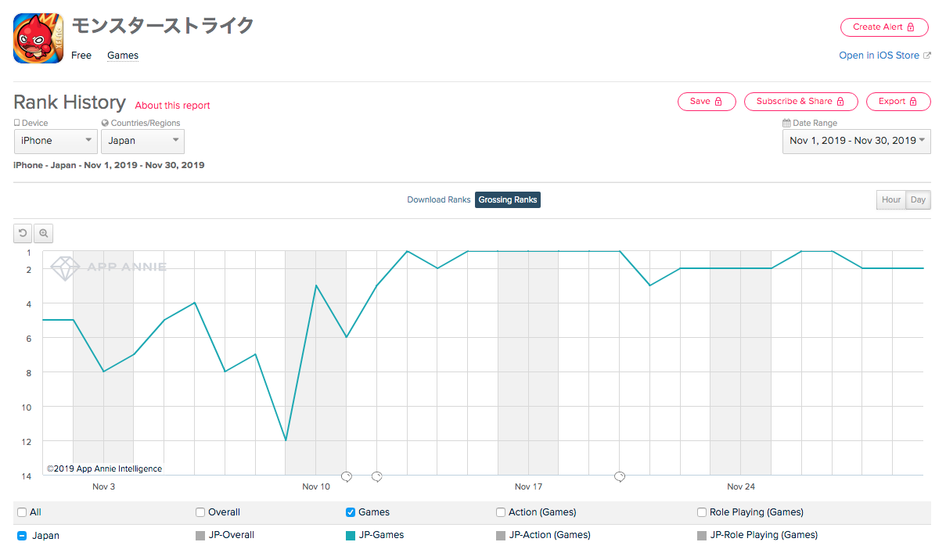Open the date range dropdown
Viewport: 946px width, 560px height.
pos(857,141)
